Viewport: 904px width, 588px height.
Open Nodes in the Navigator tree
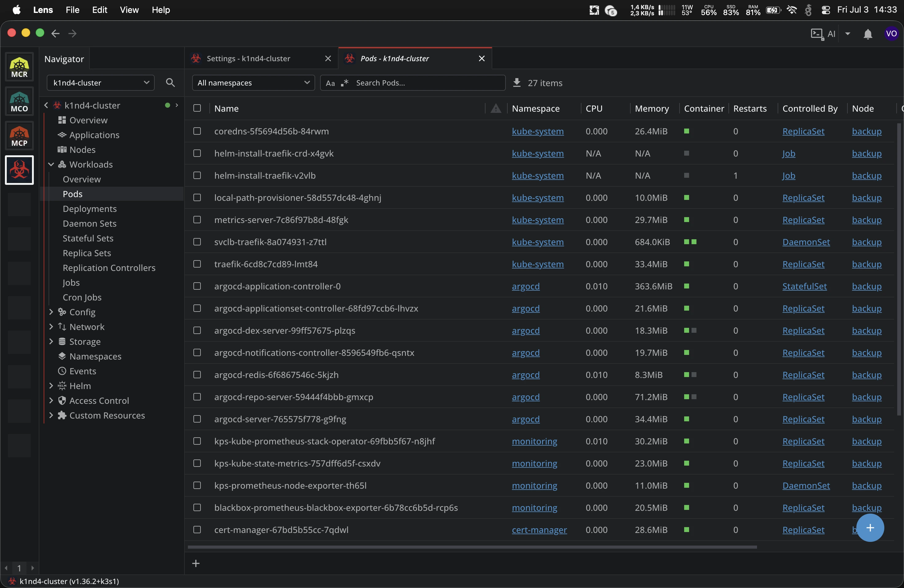tap(82, 150)
